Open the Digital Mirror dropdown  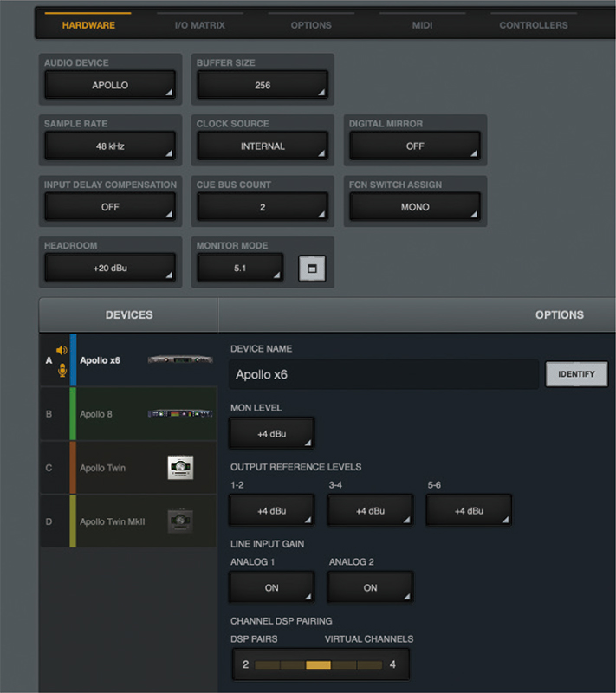415,146
